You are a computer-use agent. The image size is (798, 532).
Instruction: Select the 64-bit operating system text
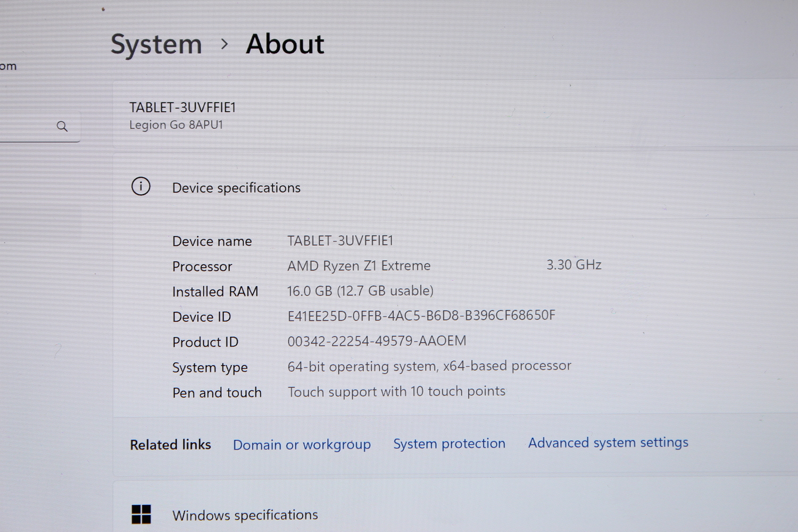[429, 366]
